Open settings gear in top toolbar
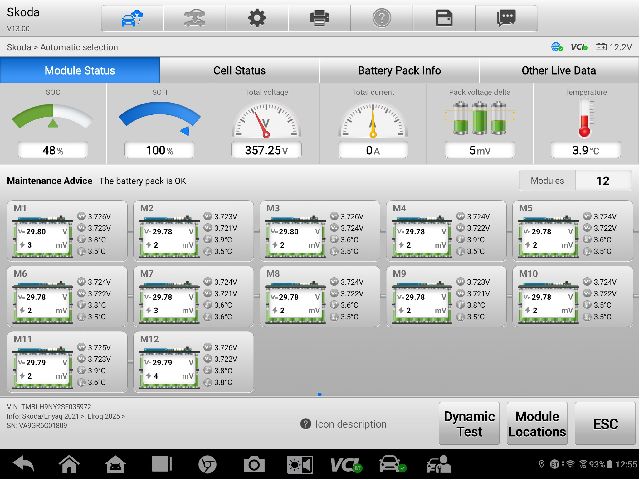640x480 pixels. (x=257, y=18)
